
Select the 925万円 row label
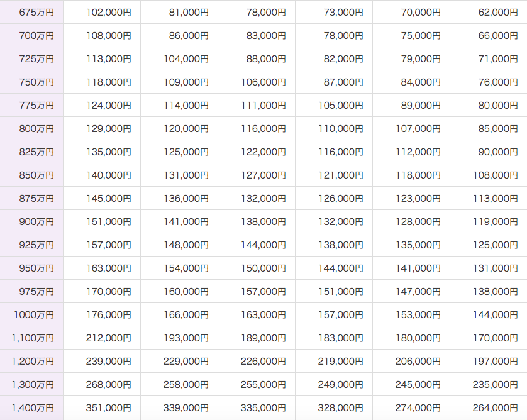click(x=31, y=245)
